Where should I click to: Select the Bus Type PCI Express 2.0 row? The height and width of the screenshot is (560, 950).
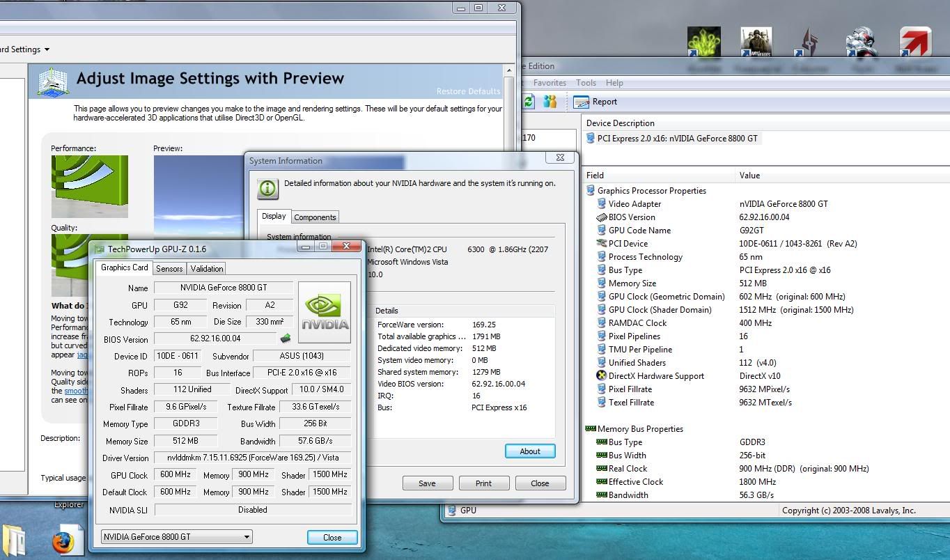click(x=766, y=270)
